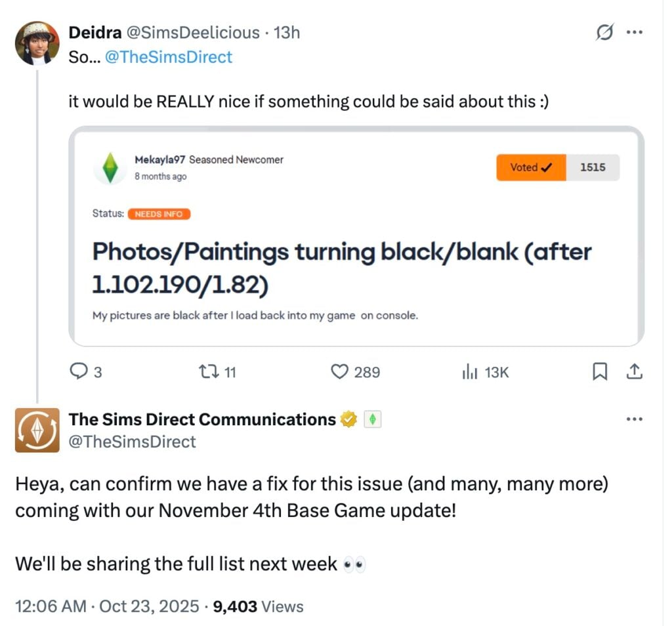Click the reply comment icon
Viewport: 672px width, 626px height.
[79, 372]
